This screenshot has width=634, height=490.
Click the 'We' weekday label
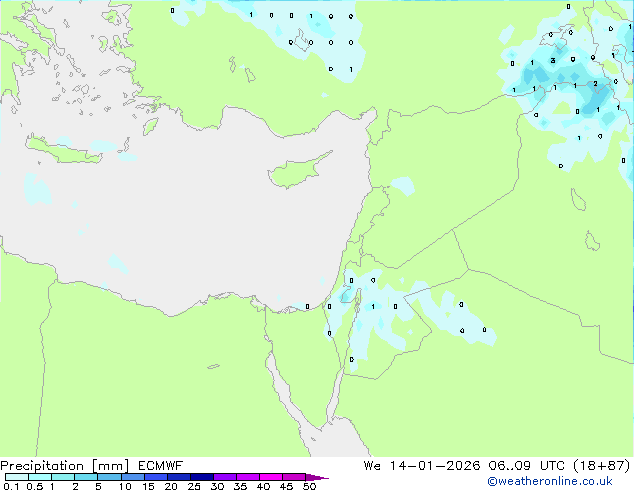coord(372,465)
